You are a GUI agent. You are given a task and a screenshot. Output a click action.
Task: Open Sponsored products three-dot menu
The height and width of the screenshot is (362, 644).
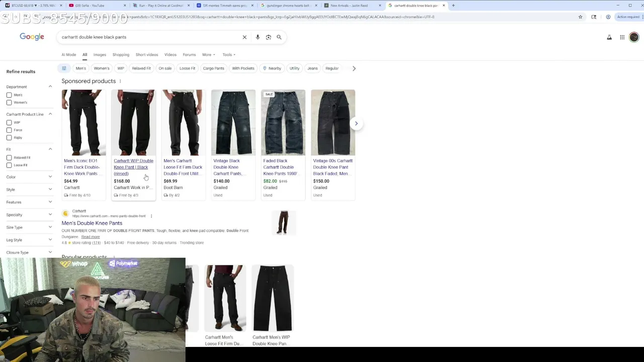tap(120, 81)
